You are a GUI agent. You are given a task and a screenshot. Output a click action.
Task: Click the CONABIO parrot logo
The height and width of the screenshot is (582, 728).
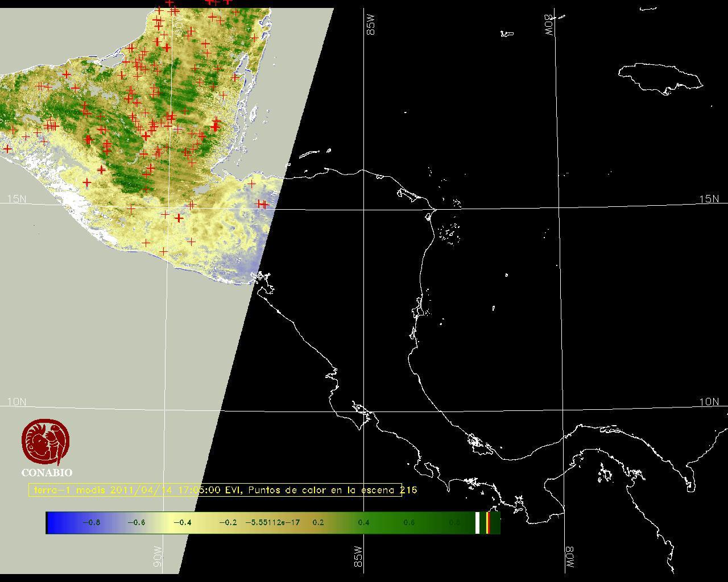tap(45, 442)
